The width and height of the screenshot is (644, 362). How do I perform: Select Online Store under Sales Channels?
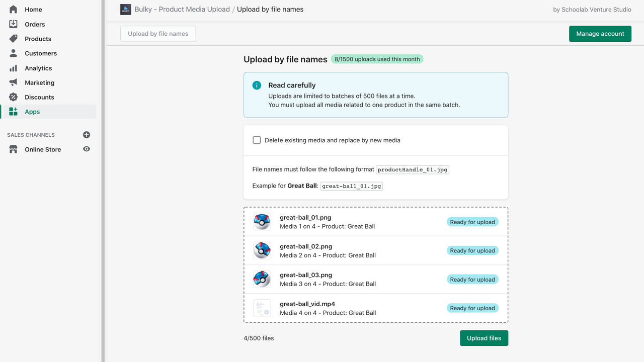point(43,149)
